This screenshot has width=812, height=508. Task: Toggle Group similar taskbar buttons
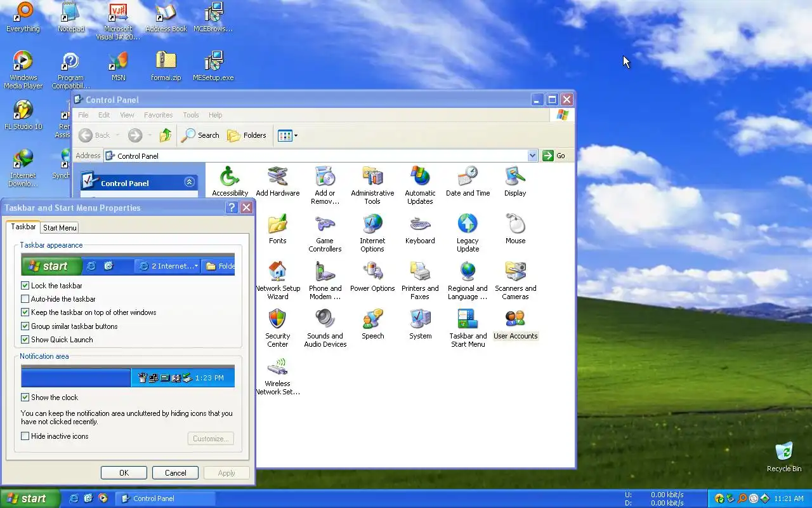[25, 326]
